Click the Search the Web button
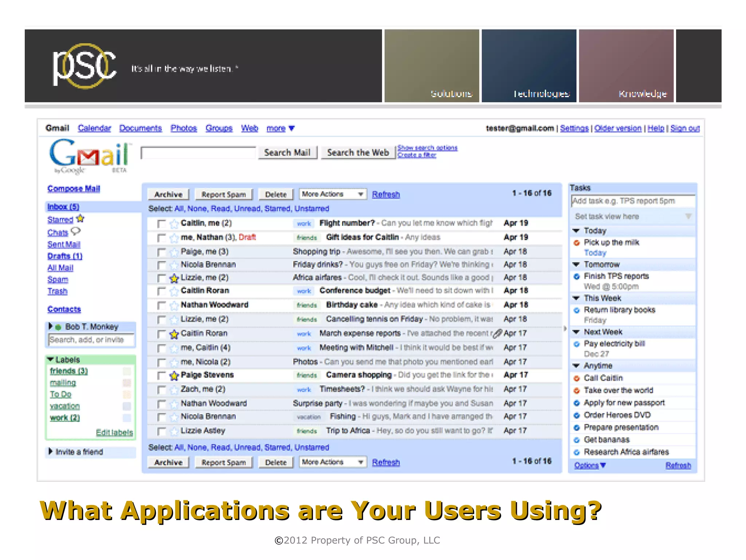Screen dimensions: 746x560 (358, 152)
